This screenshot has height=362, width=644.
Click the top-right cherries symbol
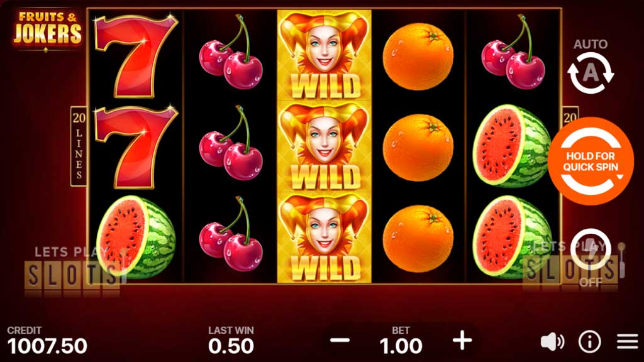(x=513, y=52)
